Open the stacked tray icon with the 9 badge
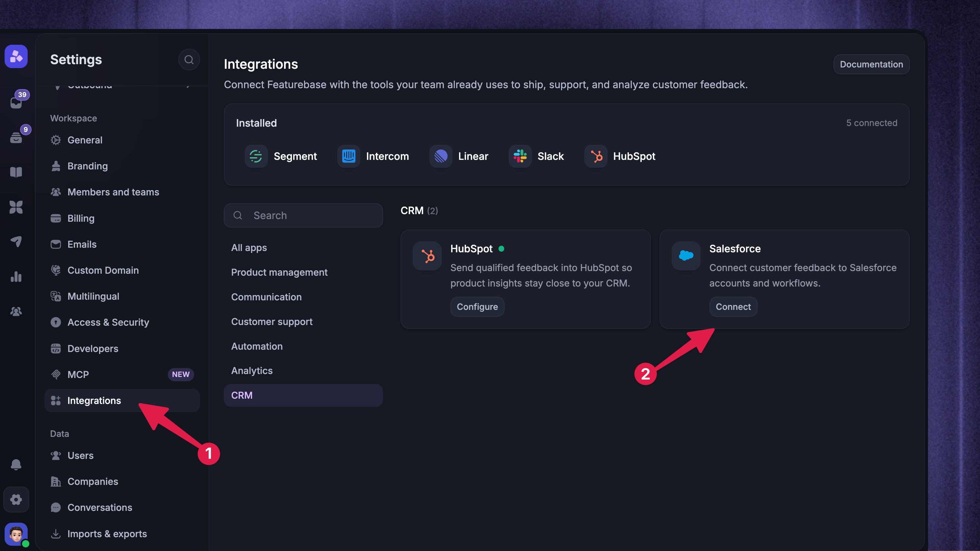This screenshot has height=551, width=980. click(x=16, y=137)
